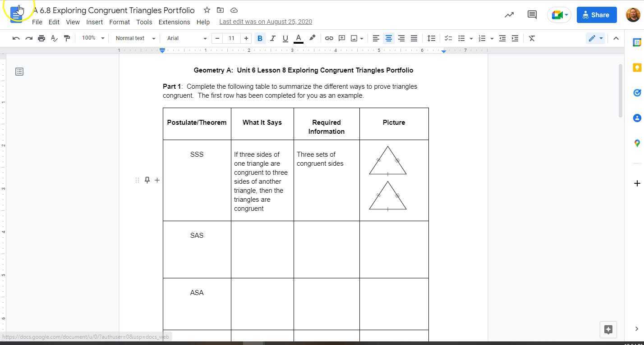Check document cloud save status
644x345 pixels.
234,10
